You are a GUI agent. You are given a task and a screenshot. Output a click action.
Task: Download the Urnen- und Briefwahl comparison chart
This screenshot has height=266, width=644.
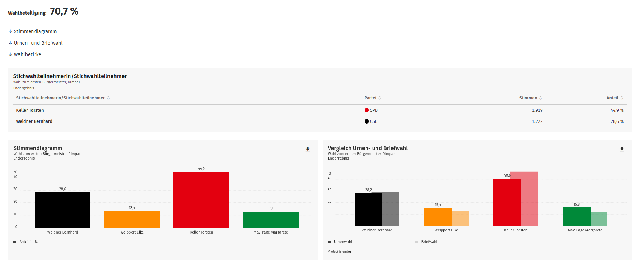622,149
